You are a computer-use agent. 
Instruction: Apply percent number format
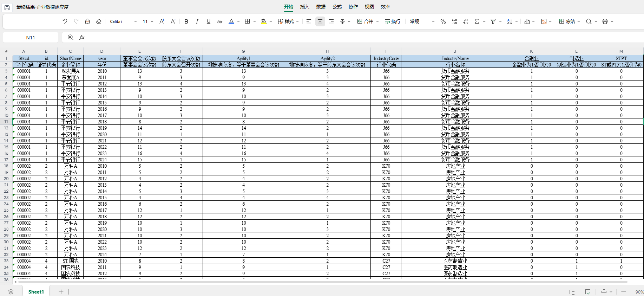(443, 21)
